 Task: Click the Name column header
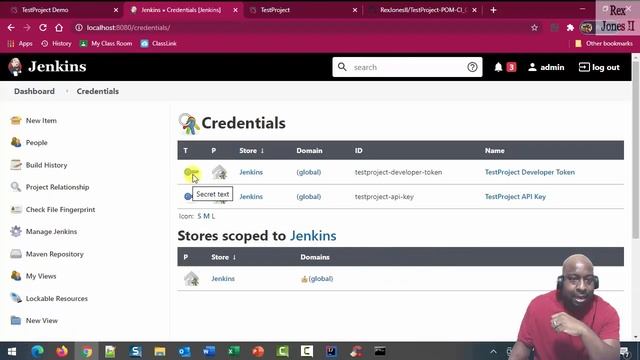495,151
